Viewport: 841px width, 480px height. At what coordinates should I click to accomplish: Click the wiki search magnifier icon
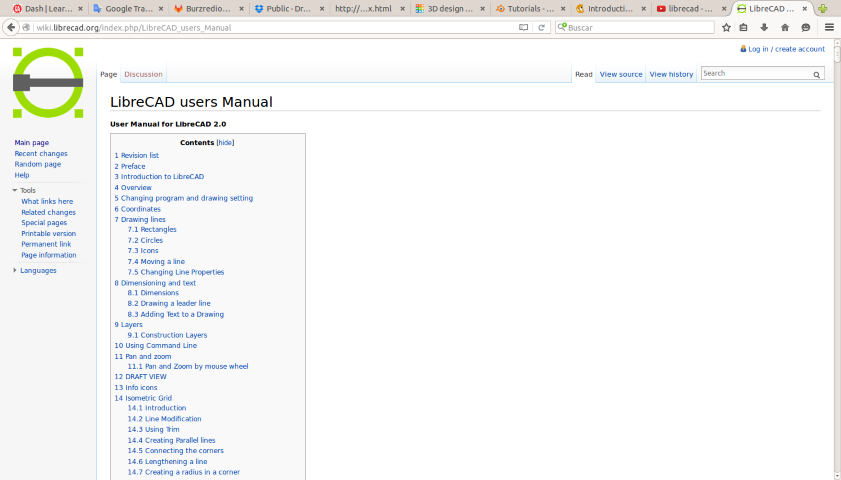pyautogui.click(x=816, y=75)
